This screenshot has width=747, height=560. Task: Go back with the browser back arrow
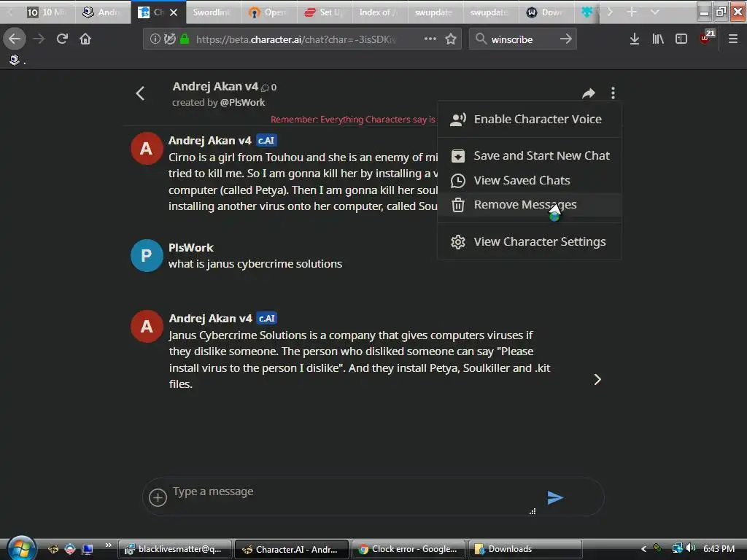pyautogui.click(x=15, y=39)
